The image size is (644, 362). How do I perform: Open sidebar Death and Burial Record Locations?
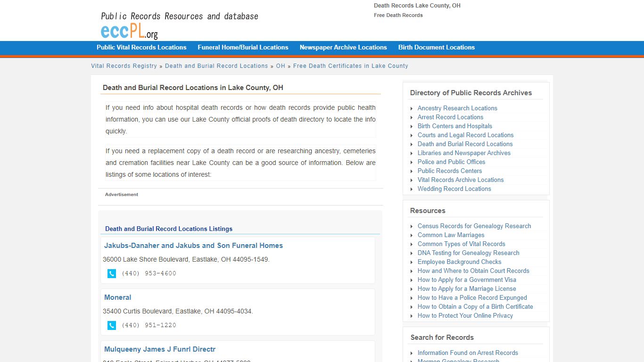click(x=465, y=144)
